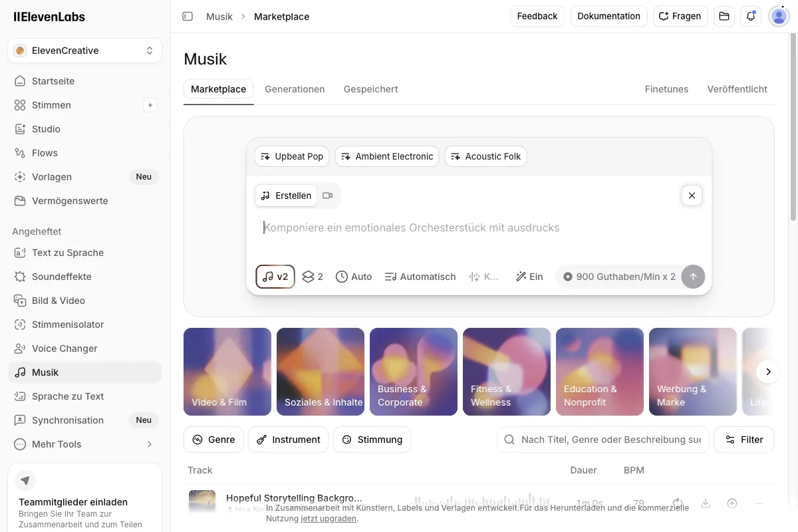The image size is (798, 532).
Task: Open Genre filter dropdown
Action: [x=213, y=440]
